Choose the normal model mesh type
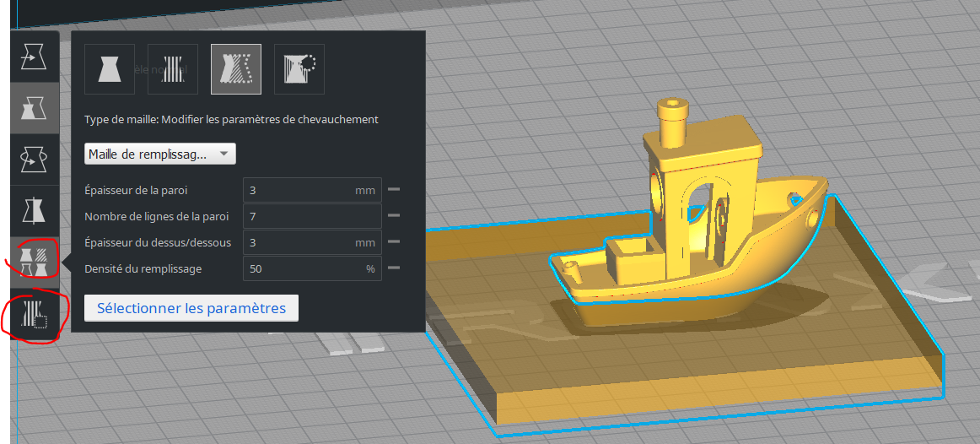 tap(110, 69)
